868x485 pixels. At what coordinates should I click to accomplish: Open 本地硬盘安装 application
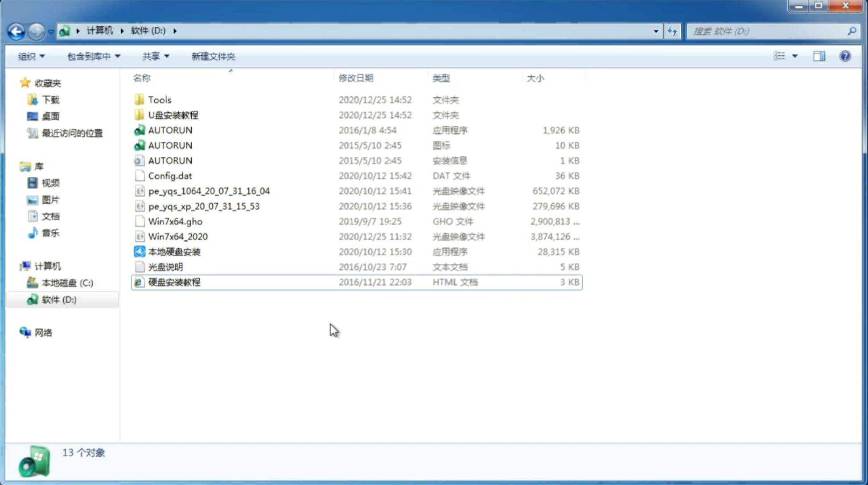(x=174, y=251)
